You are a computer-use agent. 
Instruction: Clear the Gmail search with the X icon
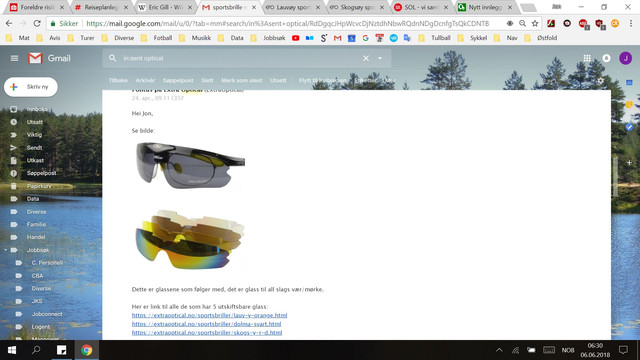[366, 58]
